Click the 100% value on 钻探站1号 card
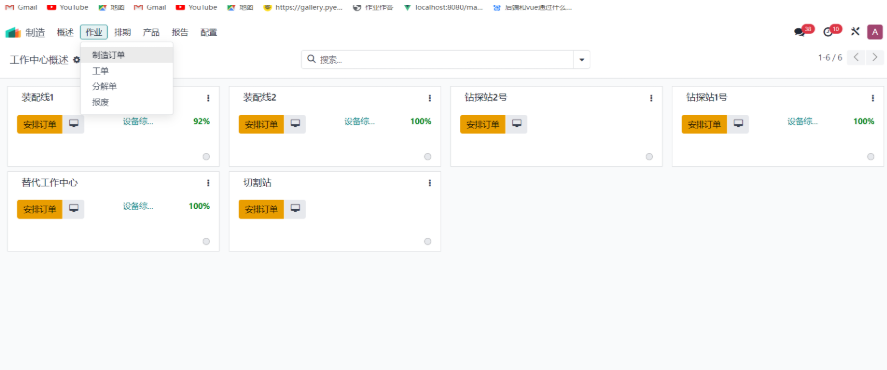Screen dimensions: 887x370 (x=864, y=121)
